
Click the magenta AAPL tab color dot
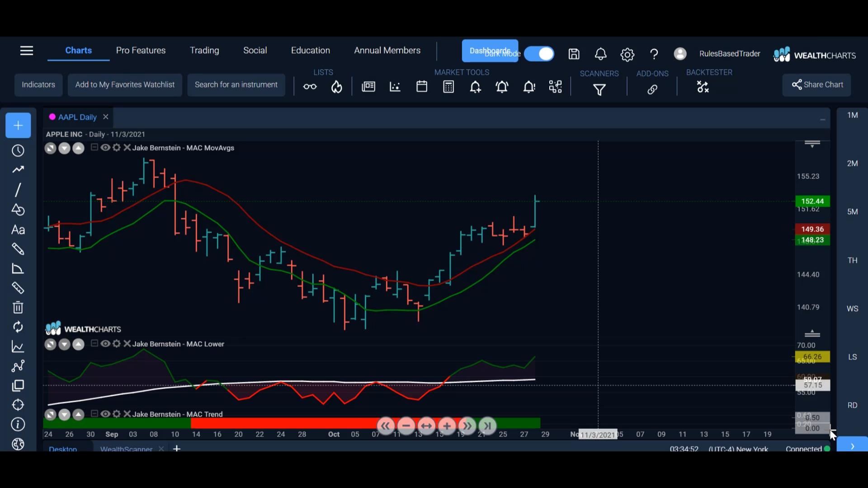click(52, 117)
